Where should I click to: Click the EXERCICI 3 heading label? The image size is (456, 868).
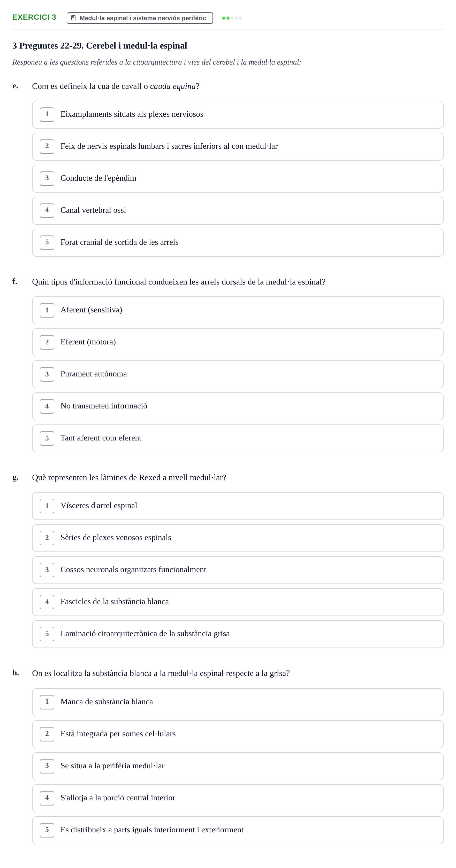34,17
